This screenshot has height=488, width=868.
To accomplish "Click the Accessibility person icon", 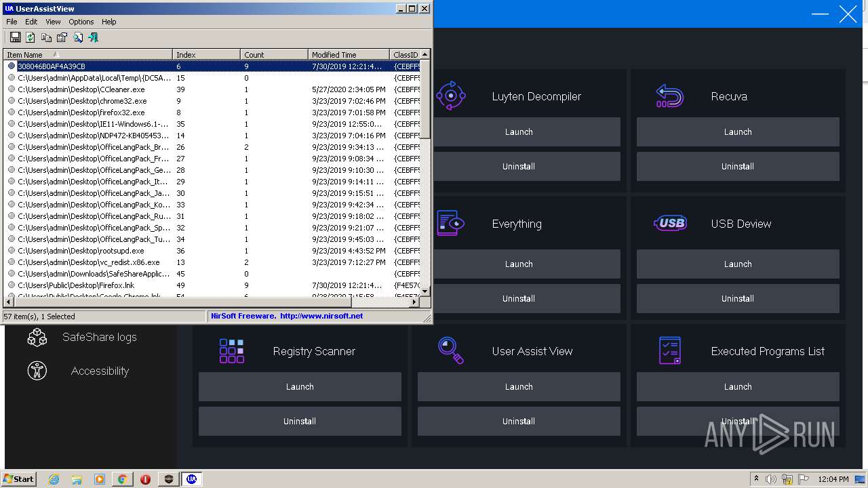I will click(37, 371).
